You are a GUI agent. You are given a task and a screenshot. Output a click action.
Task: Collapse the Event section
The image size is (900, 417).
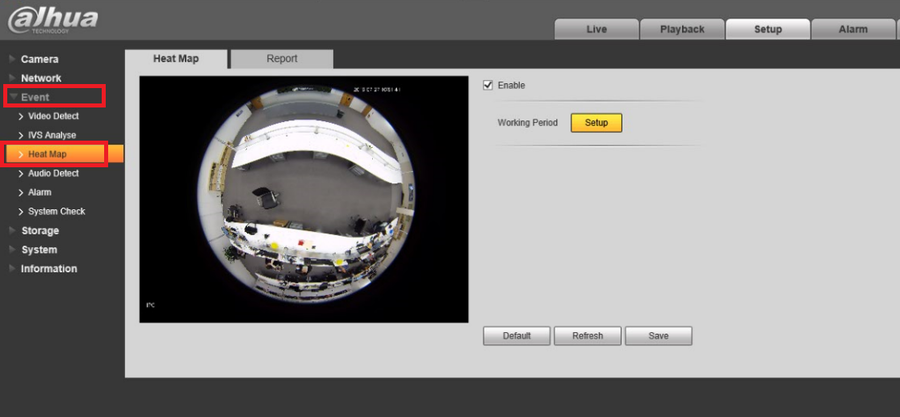pos(35,97)
